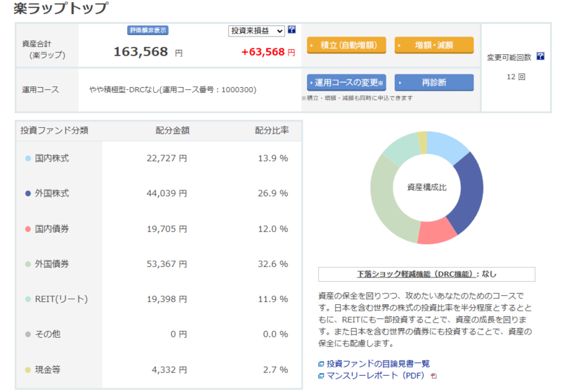Click the 12.0 % ratio cell
This screenshot has height=392, width=562.
pos(273,229)
